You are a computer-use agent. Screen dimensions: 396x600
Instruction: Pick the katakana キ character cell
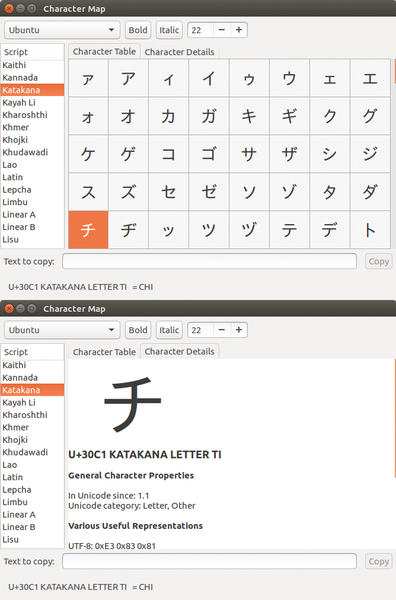tap(249, 116)
